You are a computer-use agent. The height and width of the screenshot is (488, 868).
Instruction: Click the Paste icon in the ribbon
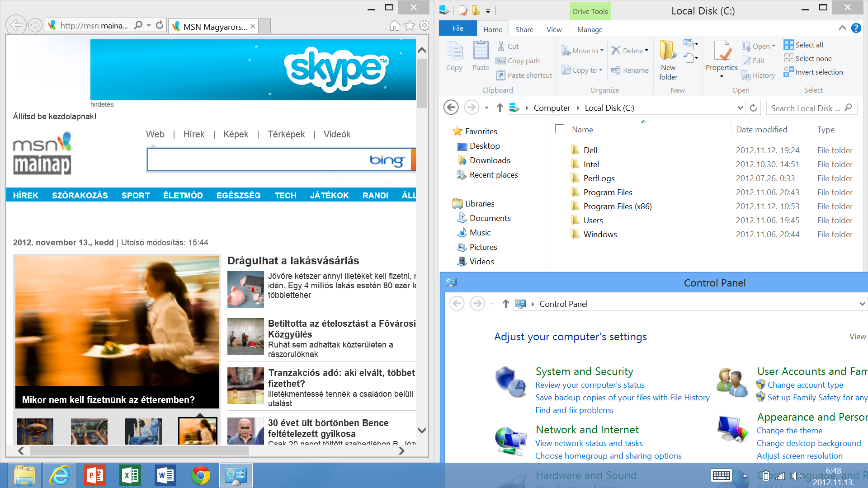(481, 56)
